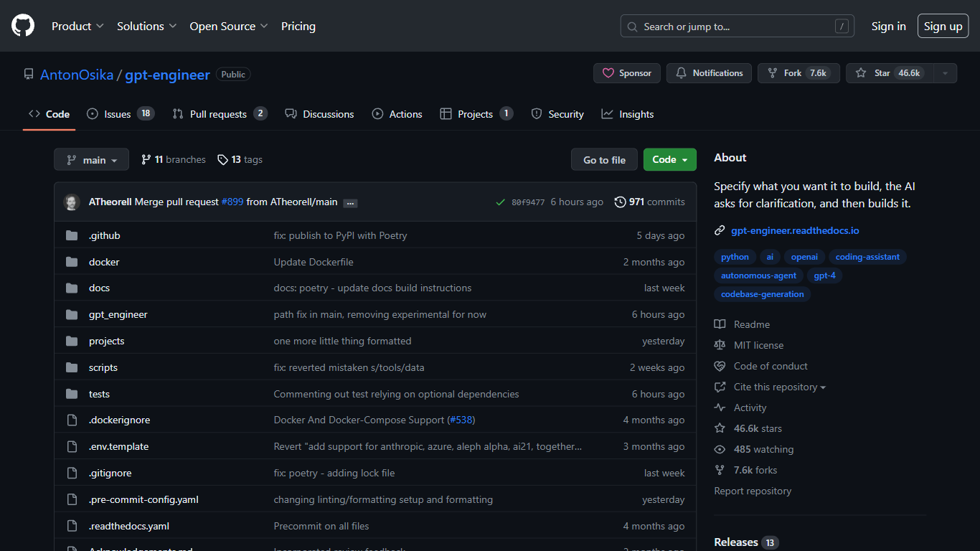The height and width of the screenshot is (551, 980).
Task: Select the gpt-4 topic tag
Action: [824, 275]
